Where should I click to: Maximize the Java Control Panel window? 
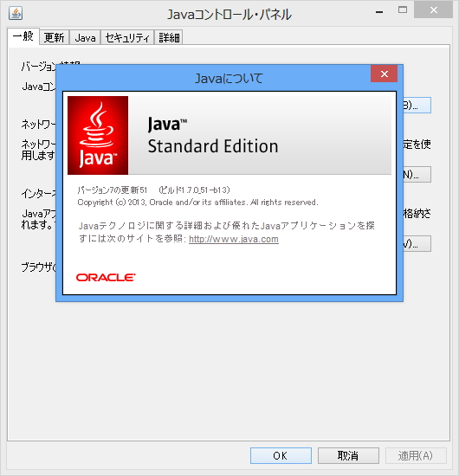pyautogui.click(x=403, y=10)
